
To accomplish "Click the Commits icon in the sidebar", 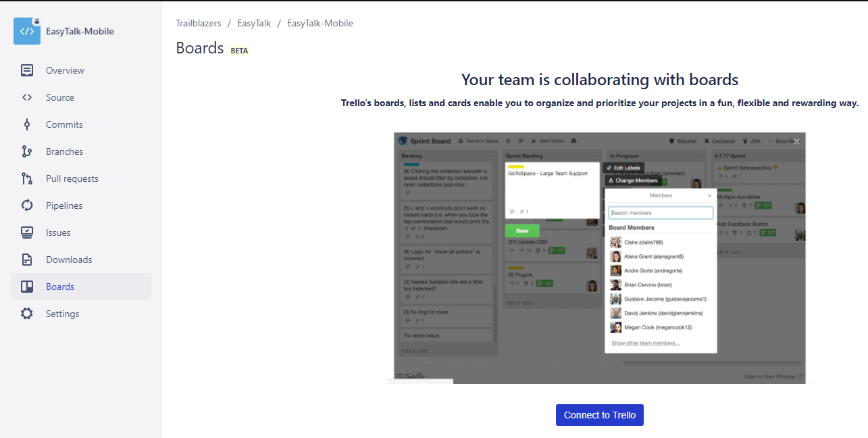I will coord(27,124).
